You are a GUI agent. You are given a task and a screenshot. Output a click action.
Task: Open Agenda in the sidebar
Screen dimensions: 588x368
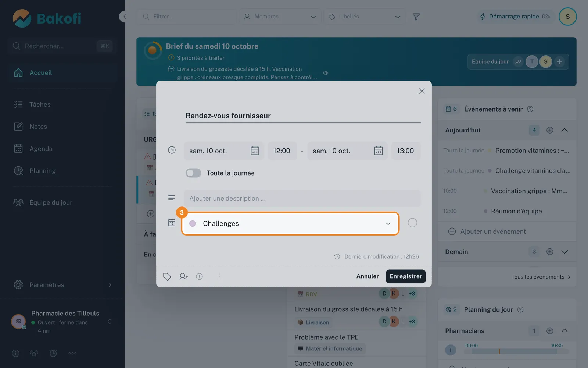62,149
